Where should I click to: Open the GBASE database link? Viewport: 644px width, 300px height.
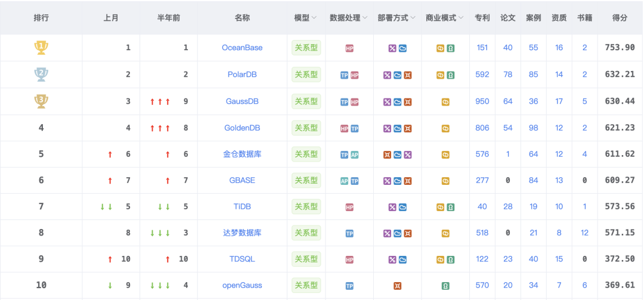(242, 180)
